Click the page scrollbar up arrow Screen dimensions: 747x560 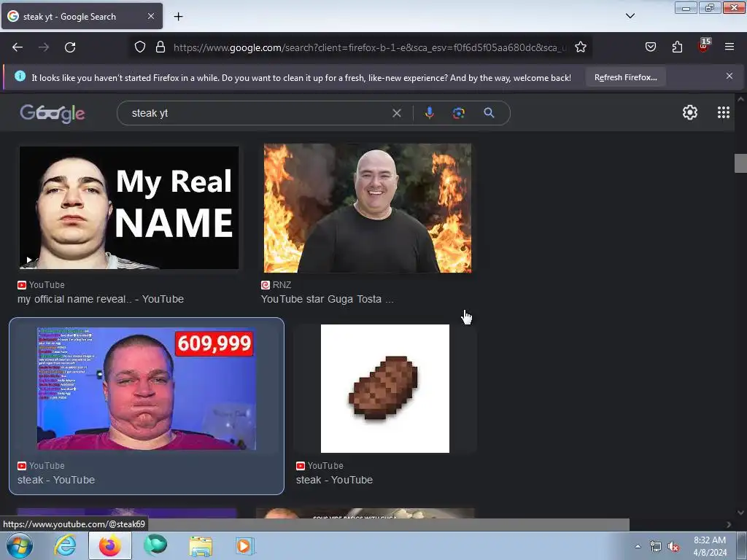click(740, 99)
